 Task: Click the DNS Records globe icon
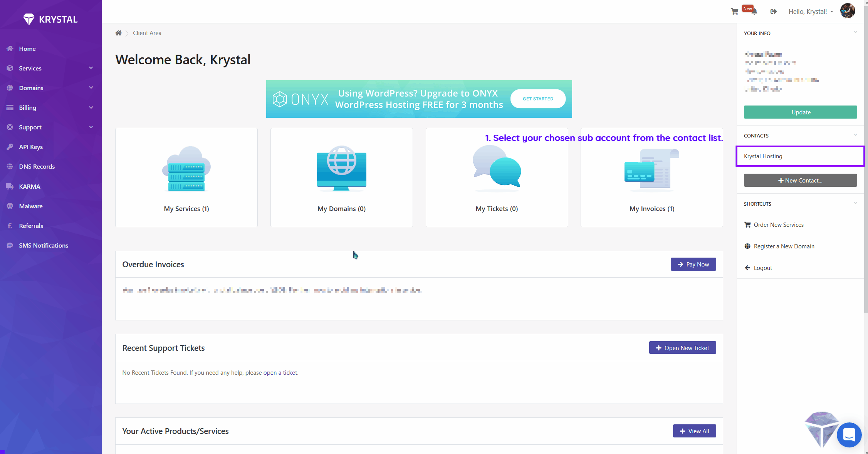10,166
